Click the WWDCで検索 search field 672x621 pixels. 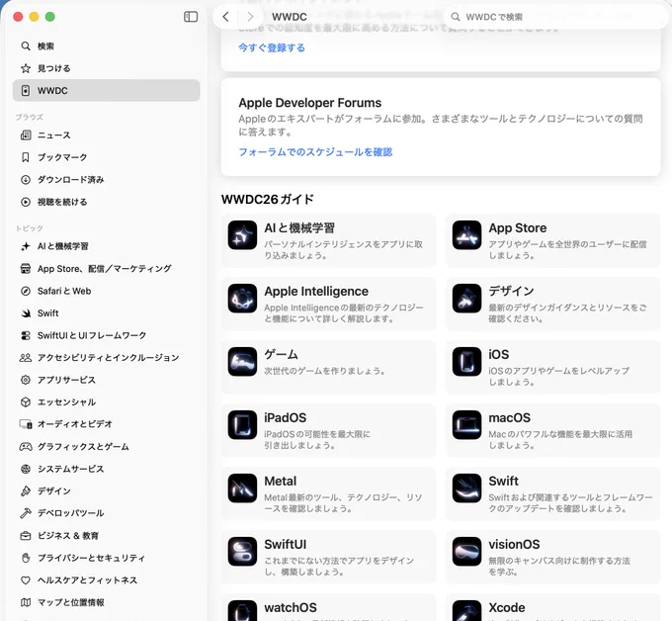point(555,17)
